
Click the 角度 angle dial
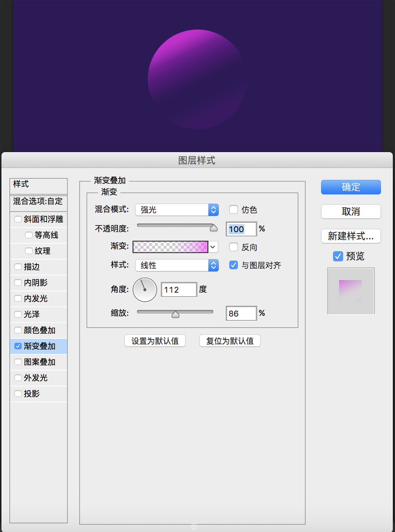pyautogui.click(x=145, y=290)
